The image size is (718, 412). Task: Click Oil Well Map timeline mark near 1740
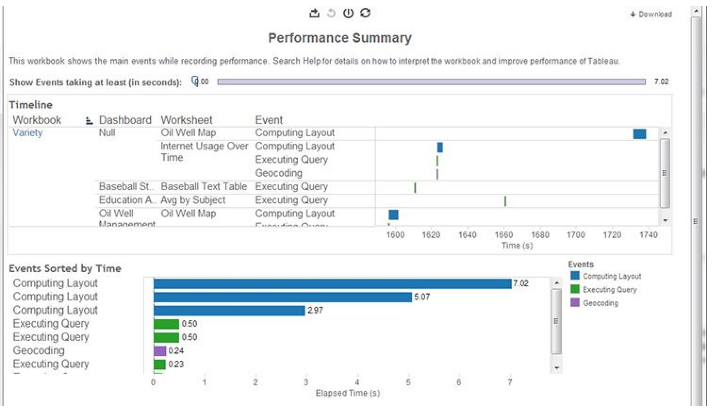(640, 134)
